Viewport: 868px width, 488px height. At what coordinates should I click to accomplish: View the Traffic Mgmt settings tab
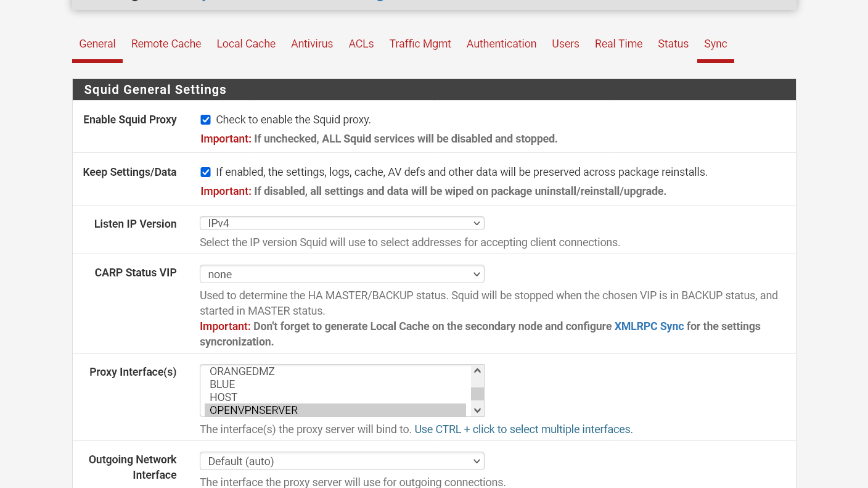[420, 44]
